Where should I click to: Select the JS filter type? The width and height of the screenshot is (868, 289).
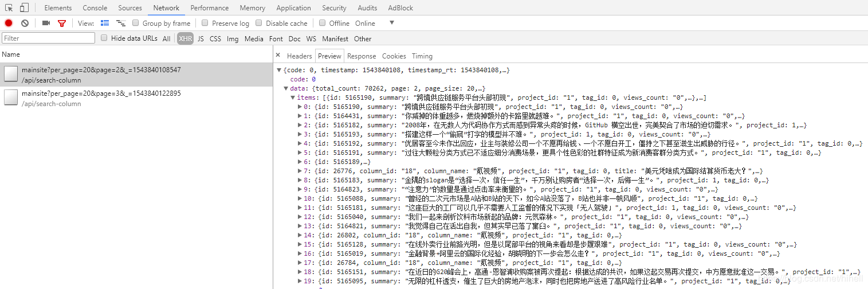click(201, 38)
